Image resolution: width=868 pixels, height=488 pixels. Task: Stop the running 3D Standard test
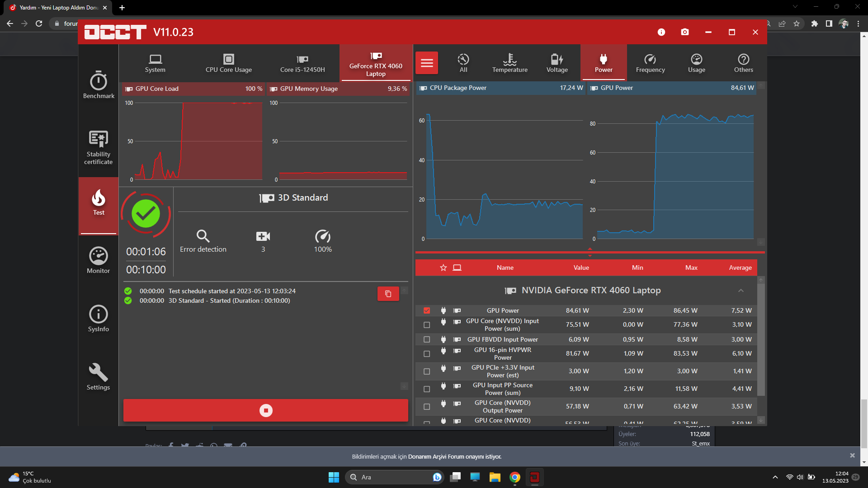[x=266, y=410]
